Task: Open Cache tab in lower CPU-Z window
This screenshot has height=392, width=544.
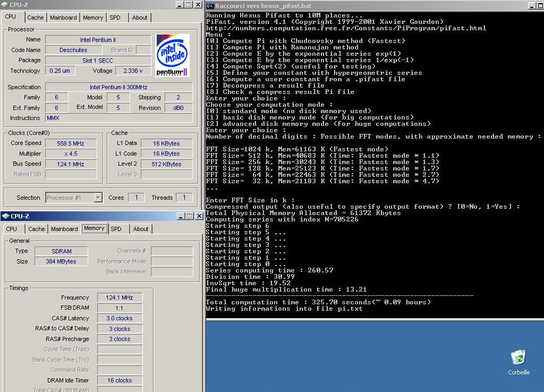Action: coord(37,229)
